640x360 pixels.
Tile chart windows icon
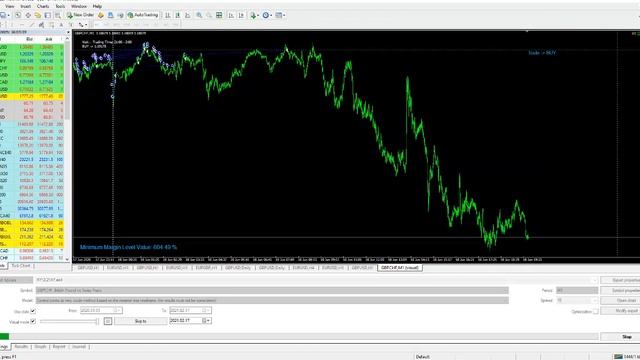pos(219,15)
